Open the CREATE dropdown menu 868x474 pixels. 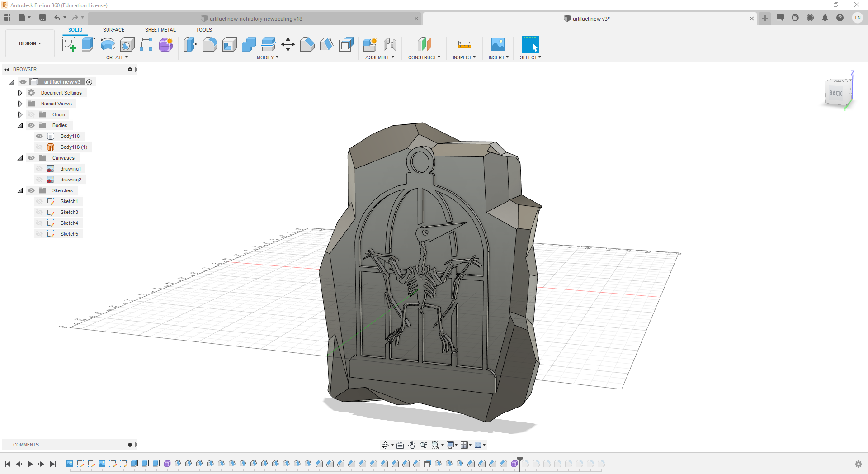tap(117, 57)
